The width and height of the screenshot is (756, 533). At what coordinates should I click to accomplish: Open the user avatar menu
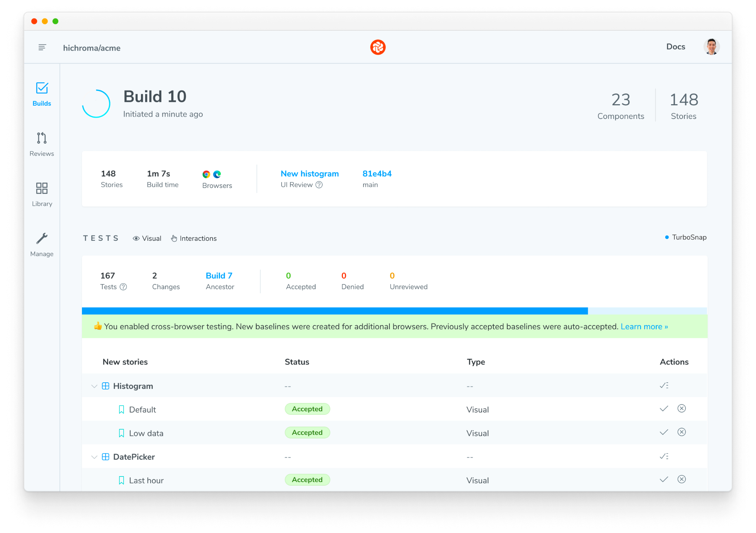pyautogui.click(x=711, y=47)
